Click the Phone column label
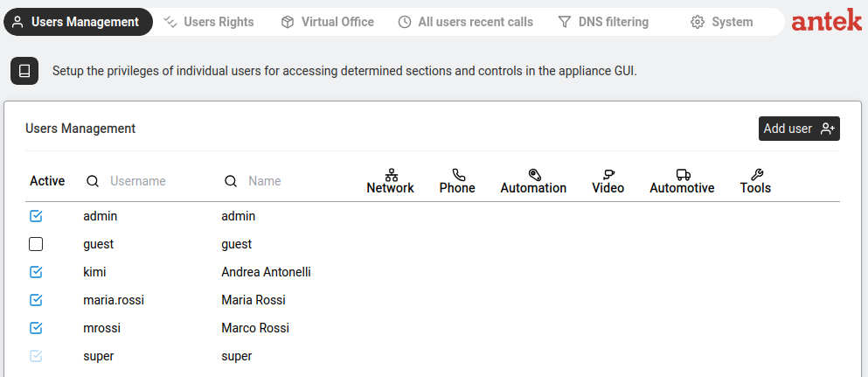The width and height of the screenshot is (868, 377). point(457,188)
